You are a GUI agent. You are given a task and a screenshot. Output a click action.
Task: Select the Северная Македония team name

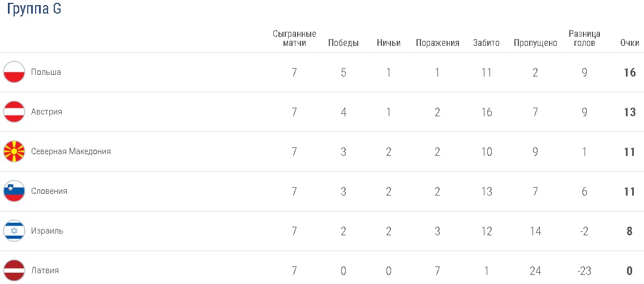(71, 152)
